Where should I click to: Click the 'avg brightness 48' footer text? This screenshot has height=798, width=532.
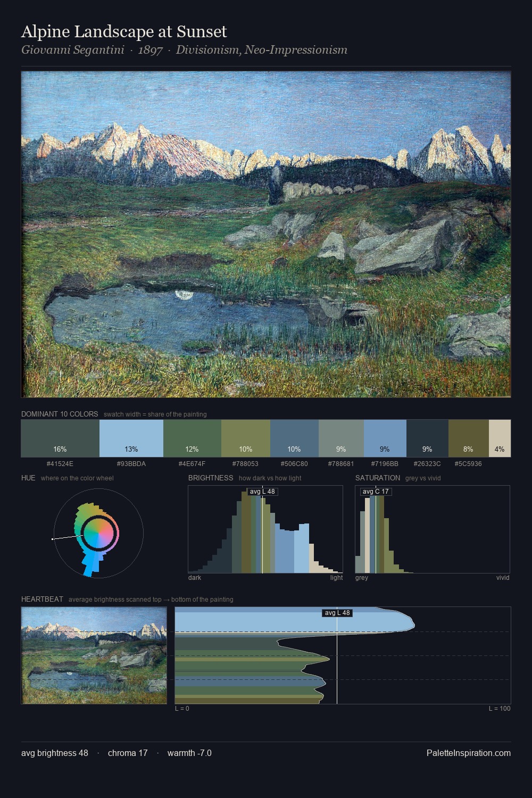(55, 753)
